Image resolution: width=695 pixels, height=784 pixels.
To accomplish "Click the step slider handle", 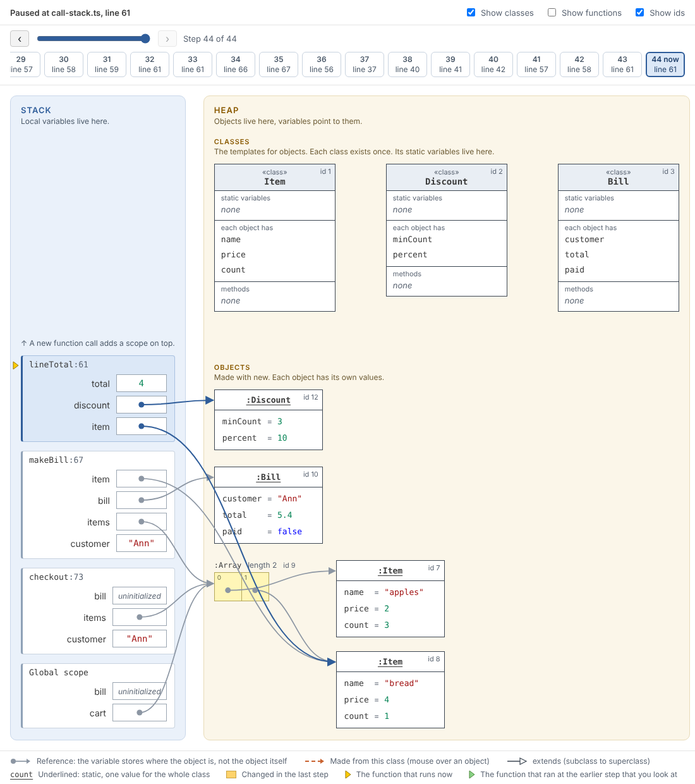I will click(145, 39).
